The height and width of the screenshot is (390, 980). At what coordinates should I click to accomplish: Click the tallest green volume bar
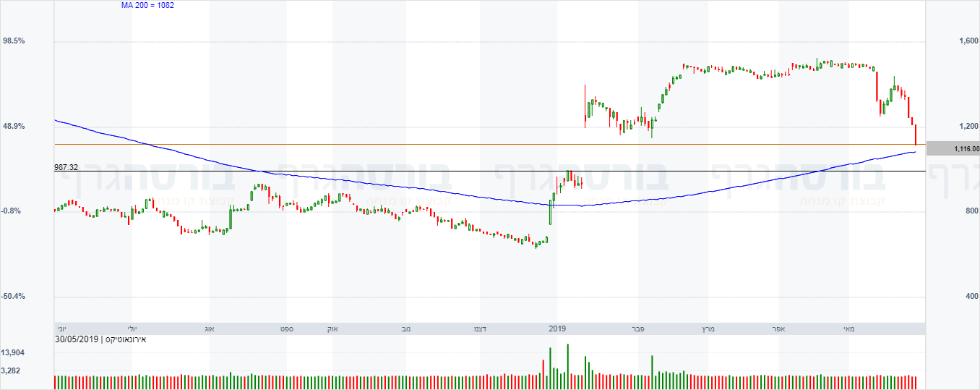[567, 366]
